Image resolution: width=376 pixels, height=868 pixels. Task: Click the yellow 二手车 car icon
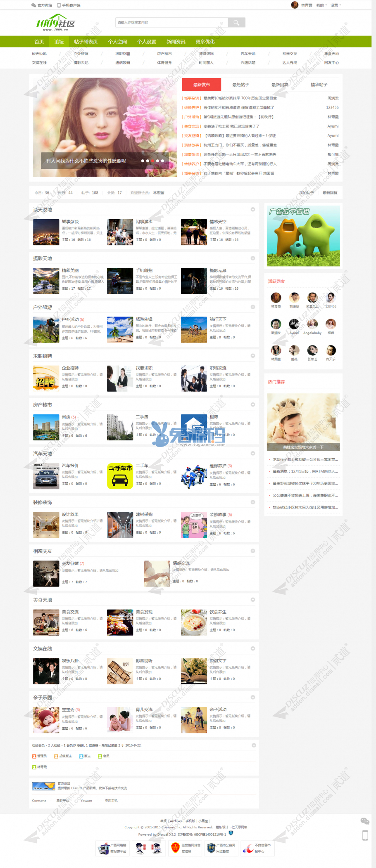point(120,476)
